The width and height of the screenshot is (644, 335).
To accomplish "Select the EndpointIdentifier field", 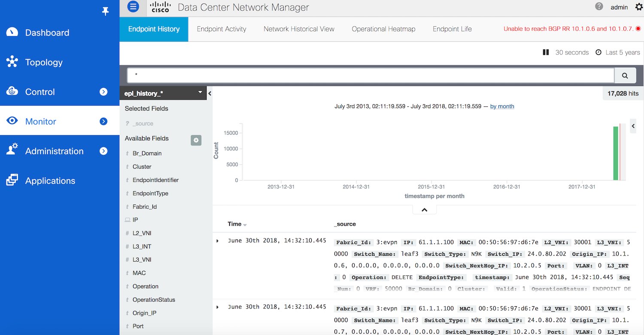I will [155, 180].
